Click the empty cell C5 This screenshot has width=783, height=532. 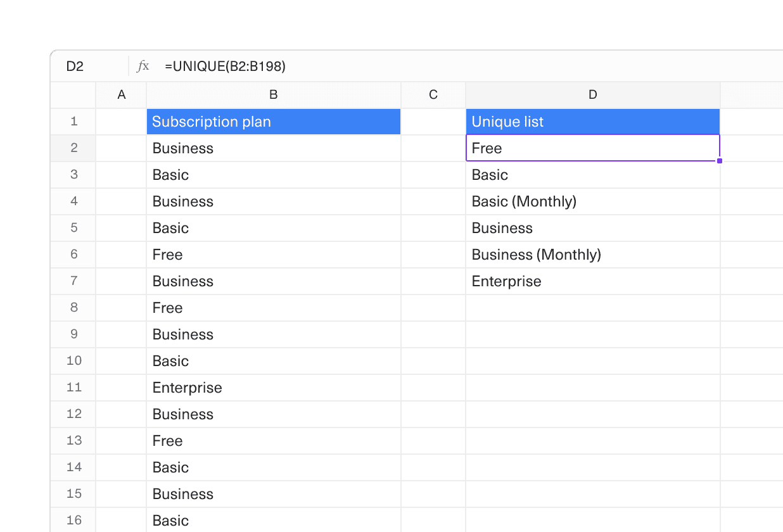click(433, 228)
